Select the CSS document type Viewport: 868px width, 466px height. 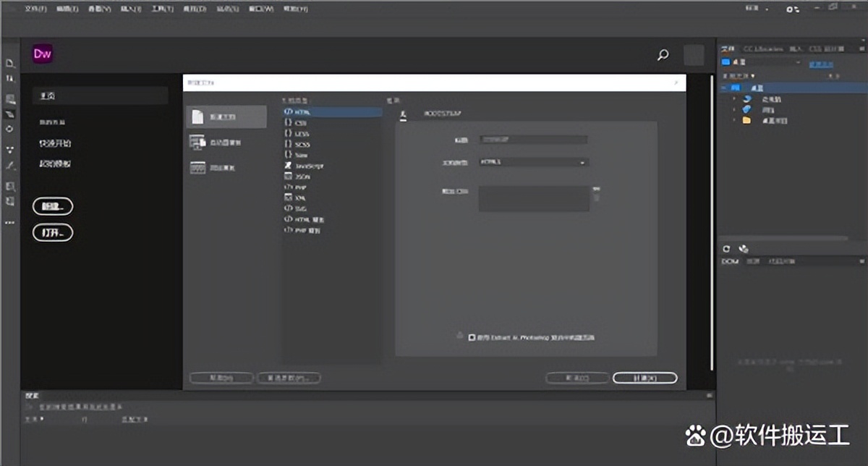tap(300, 123)
